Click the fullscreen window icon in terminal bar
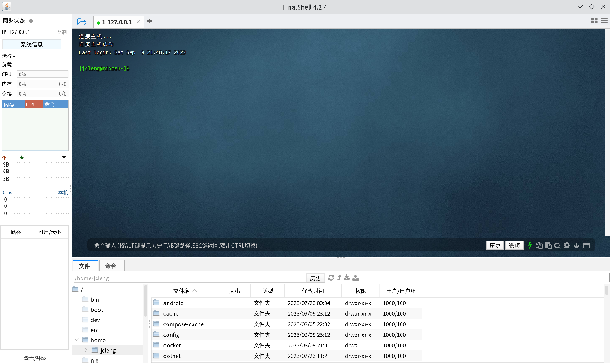The height and width of the screenshot is (364, 610). [x=586, y=246]
